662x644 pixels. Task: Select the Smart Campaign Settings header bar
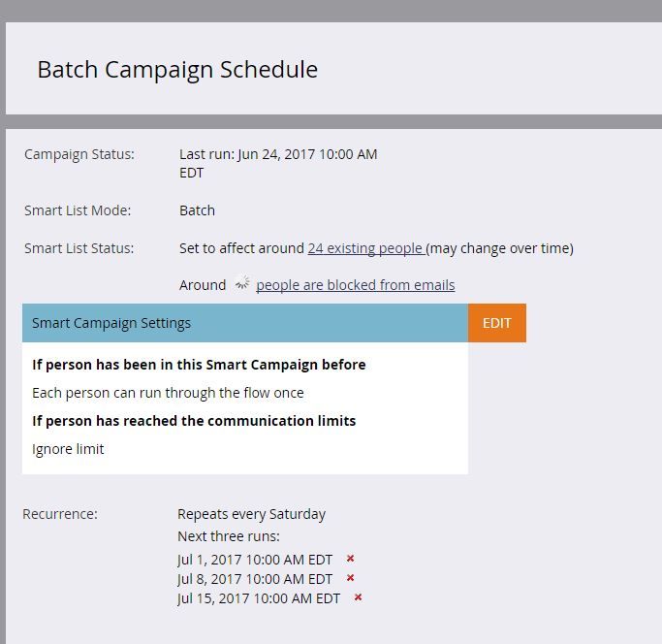pyautogui.click(x=245, y=323)
